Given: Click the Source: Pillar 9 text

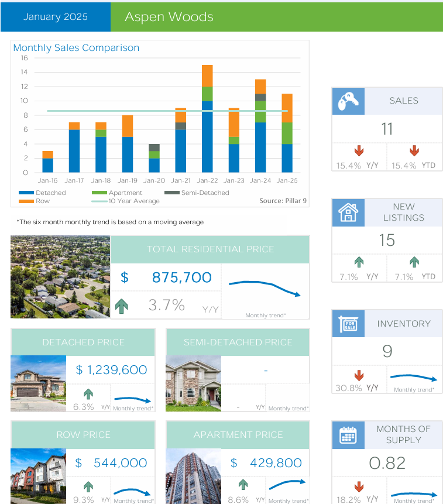Looking at the screenshot, I should point(283,201).
